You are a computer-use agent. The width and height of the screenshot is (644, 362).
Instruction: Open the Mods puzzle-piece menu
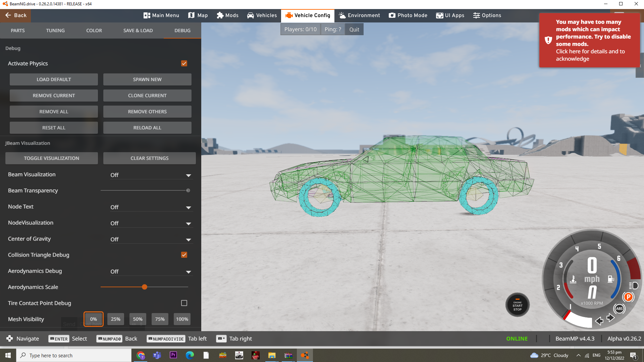(227, 15)
